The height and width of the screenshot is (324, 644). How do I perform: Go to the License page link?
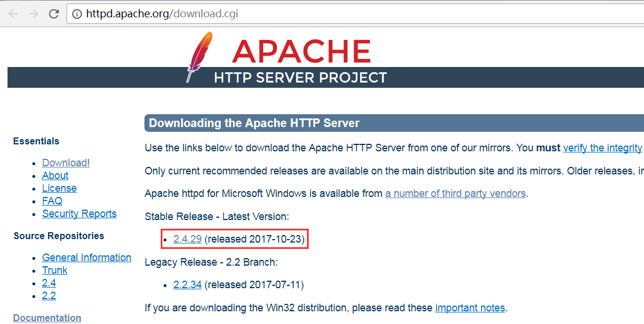click(x=59, y=188)
